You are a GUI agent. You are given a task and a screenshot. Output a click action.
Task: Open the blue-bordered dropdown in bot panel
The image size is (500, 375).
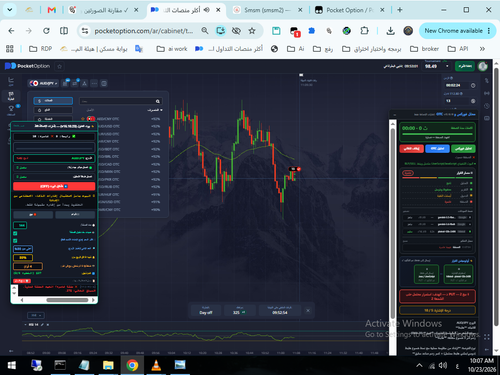click(23, 249)
